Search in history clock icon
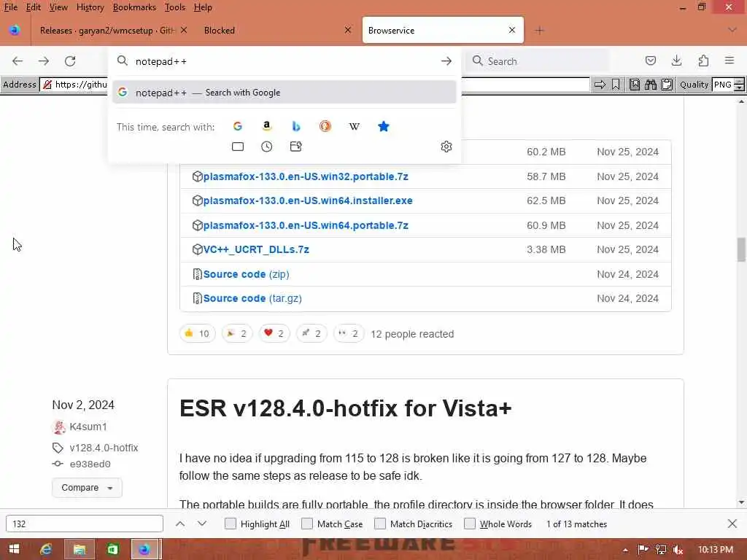The width and height of the screenshot is (747, 560). pyautogui.click(x=267, y=147)
